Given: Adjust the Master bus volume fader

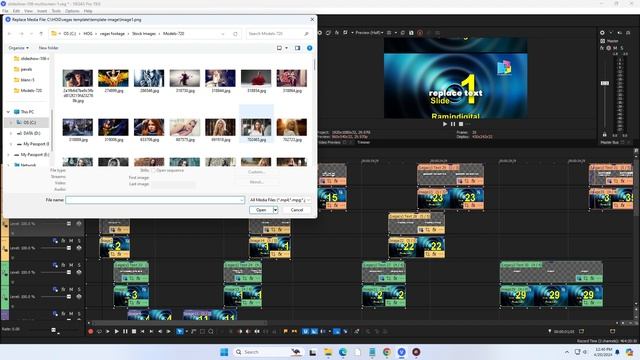Looking at the screenshot, I should click(x=605, y=83).
